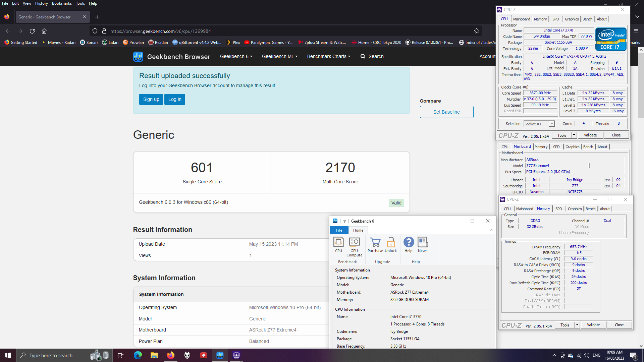Go to Firefox home page icon
The image size is (644, 362).
click(44, 31)
